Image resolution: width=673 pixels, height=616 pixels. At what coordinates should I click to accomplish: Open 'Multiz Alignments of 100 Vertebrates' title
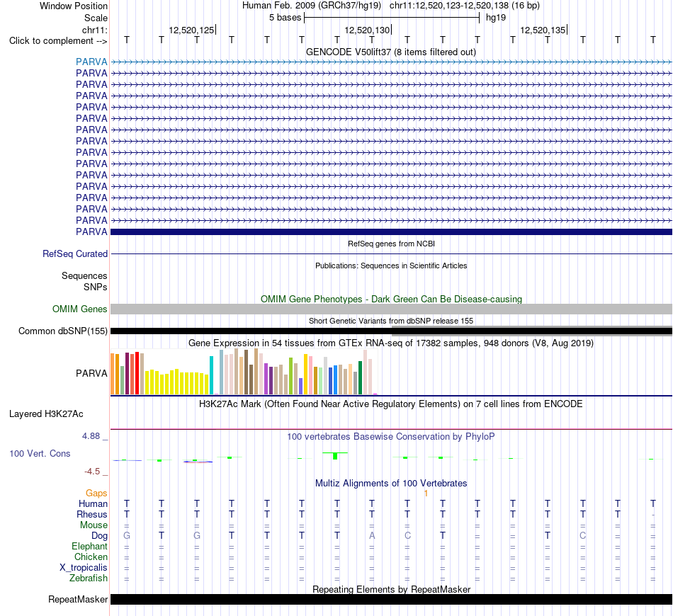(391, 483)
